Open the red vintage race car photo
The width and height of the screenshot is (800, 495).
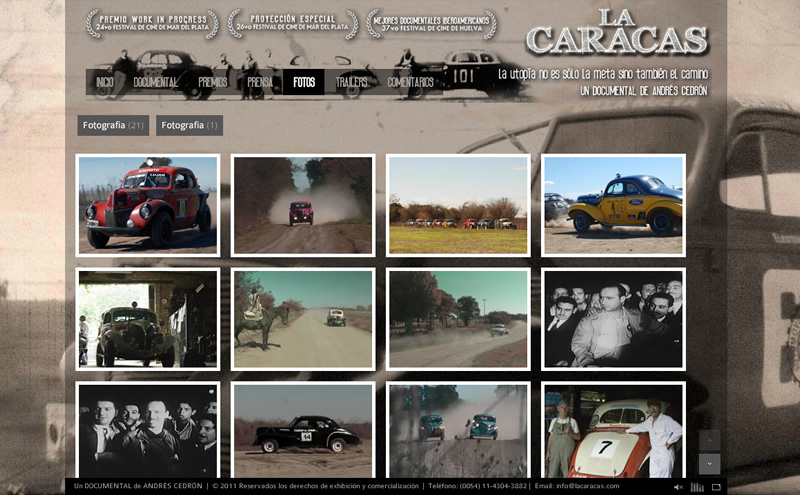pos(148,205)
